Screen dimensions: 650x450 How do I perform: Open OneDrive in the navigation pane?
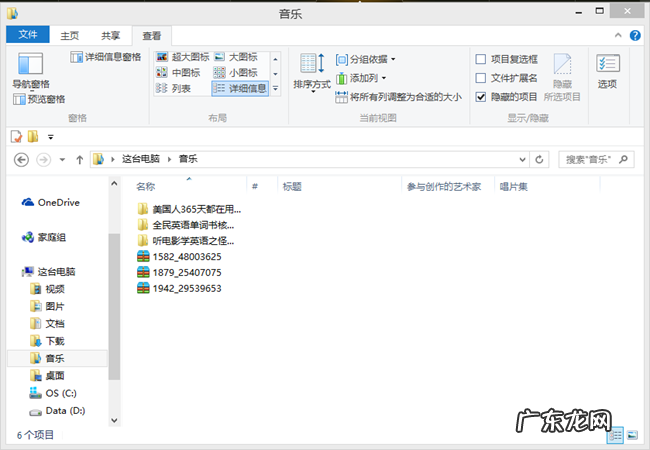pos(51,202)
